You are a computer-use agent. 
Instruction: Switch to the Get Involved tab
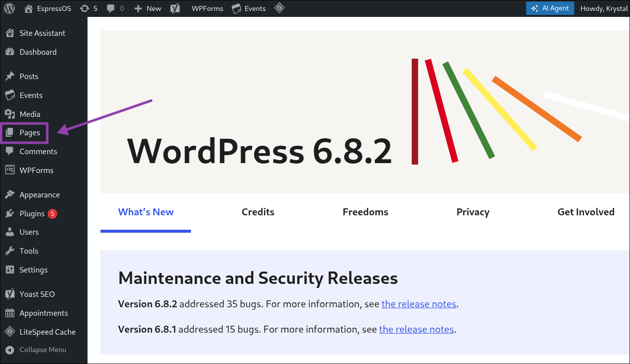(586, 212)
